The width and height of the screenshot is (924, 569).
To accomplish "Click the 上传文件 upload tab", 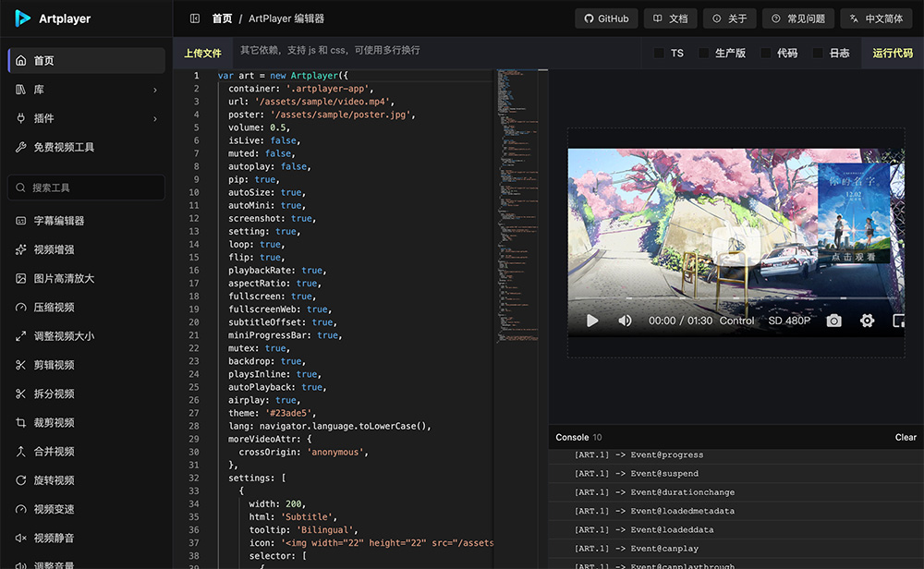I will click(x=202, y=53).
